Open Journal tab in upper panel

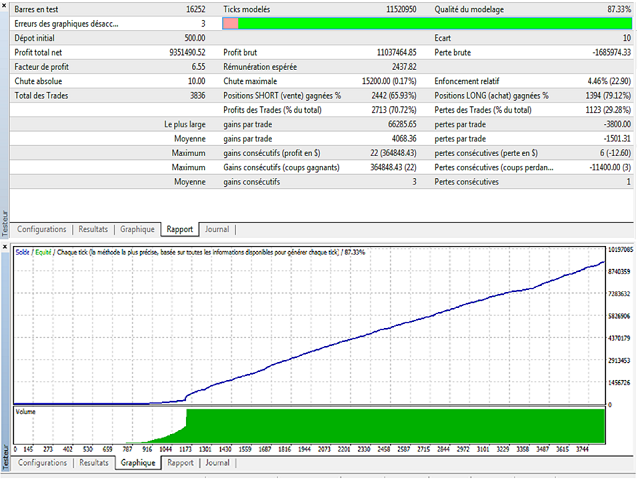[217, 229]
